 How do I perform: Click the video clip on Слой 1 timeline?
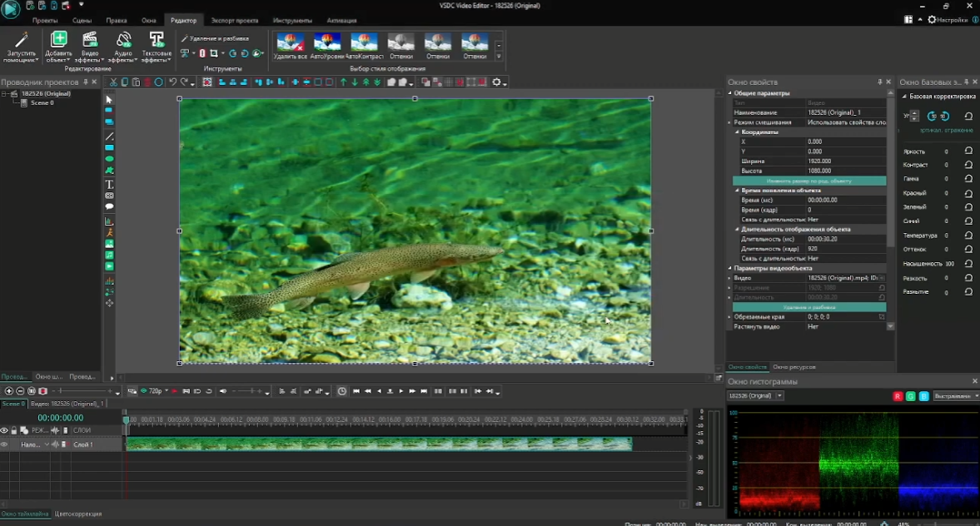click(379, 444)
